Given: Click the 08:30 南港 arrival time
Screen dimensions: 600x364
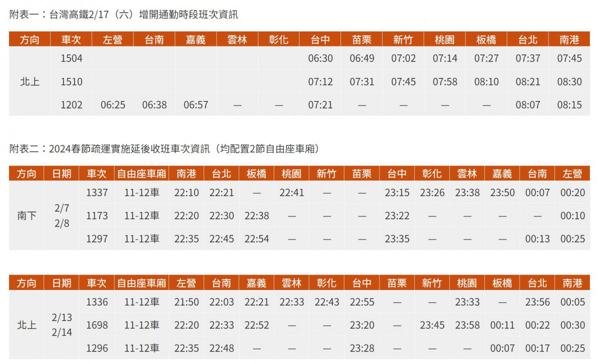Looking at the screenshot, I should point(569,81).
